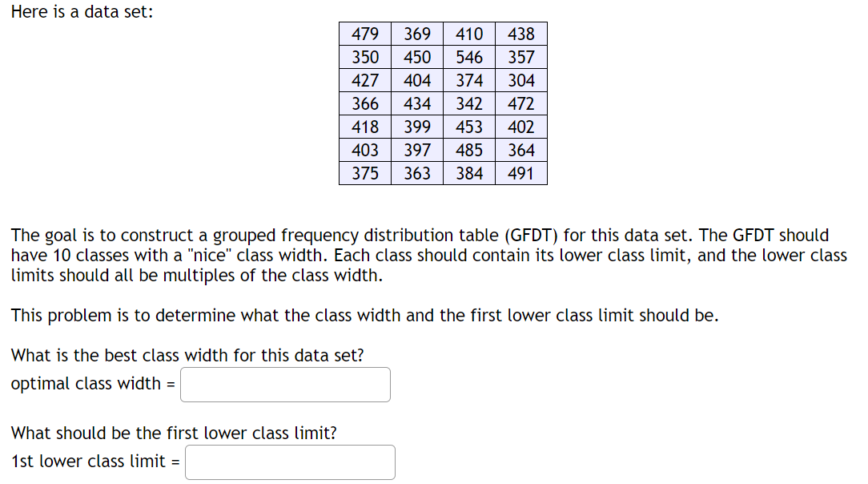Select the table cell containing 384
The width and height of the screenshot is (868, 484).
(x=469, y=173)
